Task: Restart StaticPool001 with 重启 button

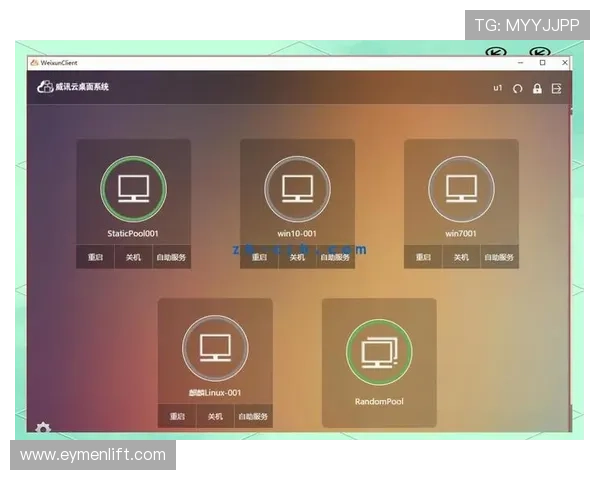Action: click(x=95, y=257)
